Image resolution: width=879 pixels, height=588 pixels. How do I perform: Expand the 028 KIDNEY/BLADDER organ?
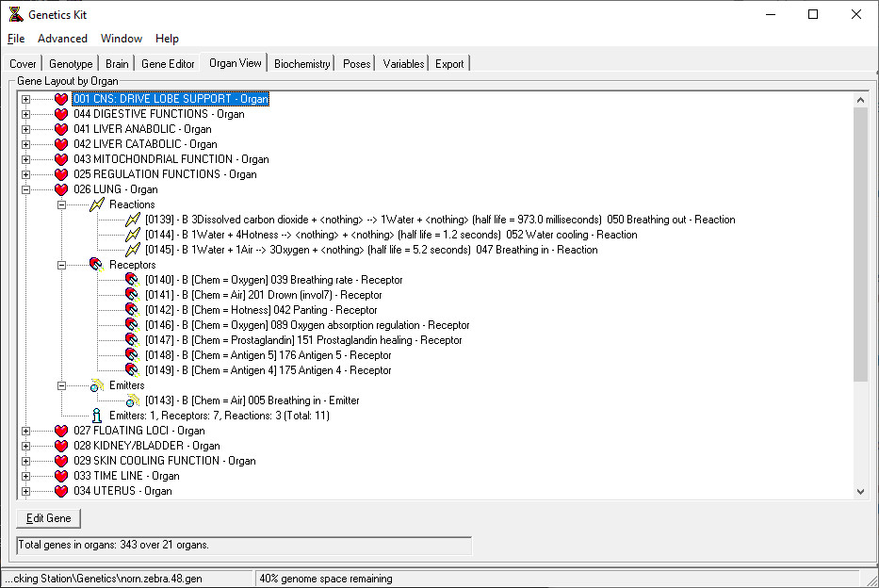(x=25, y=446)
